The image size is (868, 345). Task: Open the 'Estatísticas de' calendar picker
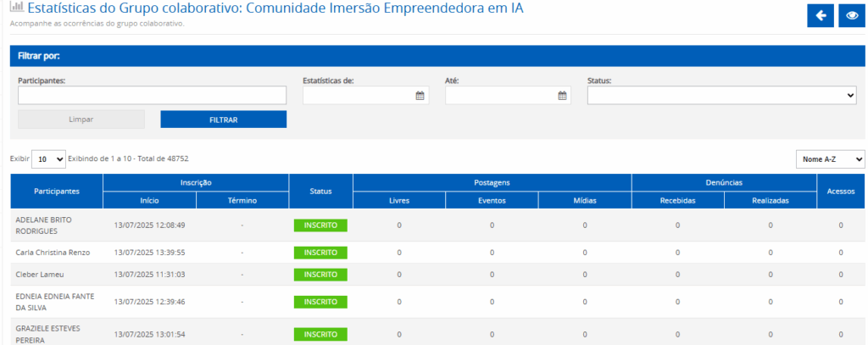click(x=420, y=96)
